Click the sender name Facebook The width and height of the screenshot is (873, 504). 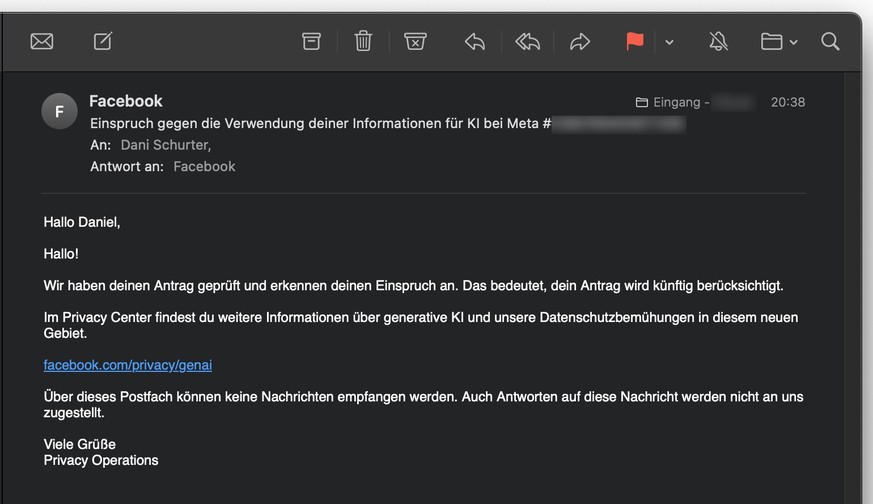tap(126, 101)
